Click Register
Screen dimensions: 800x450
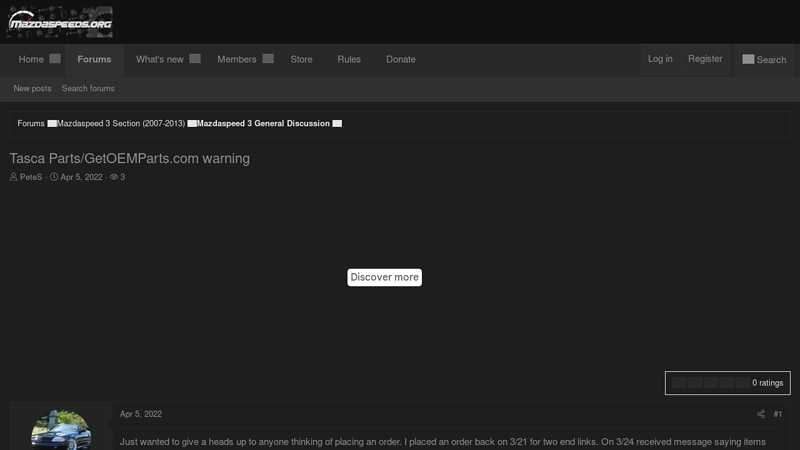coord(705,59)
